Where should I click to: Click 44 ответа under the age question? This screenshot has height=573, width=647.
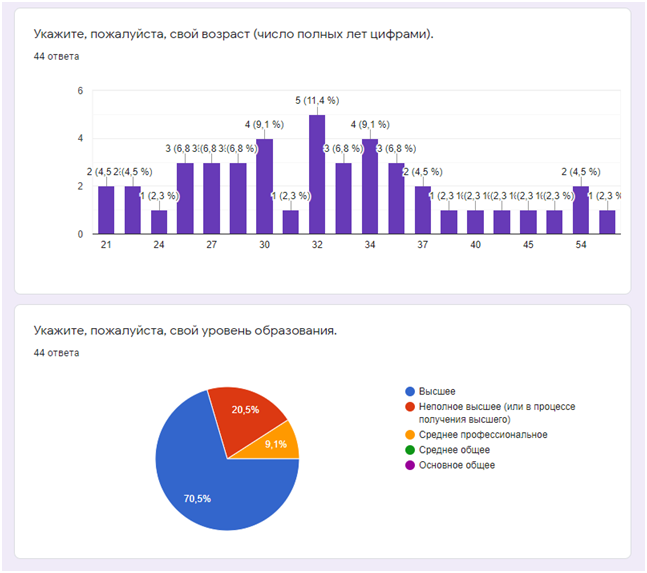tap(57, 57)
